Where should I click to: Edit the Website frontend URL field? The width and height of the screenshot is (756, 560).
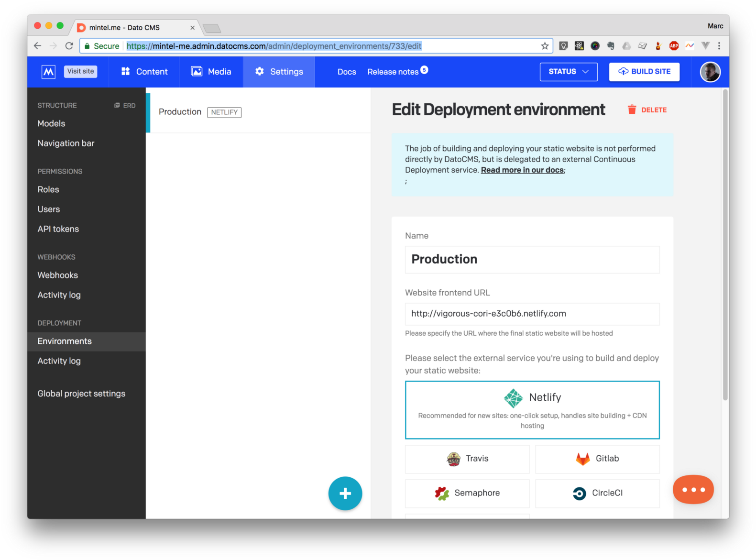(532, 314)
